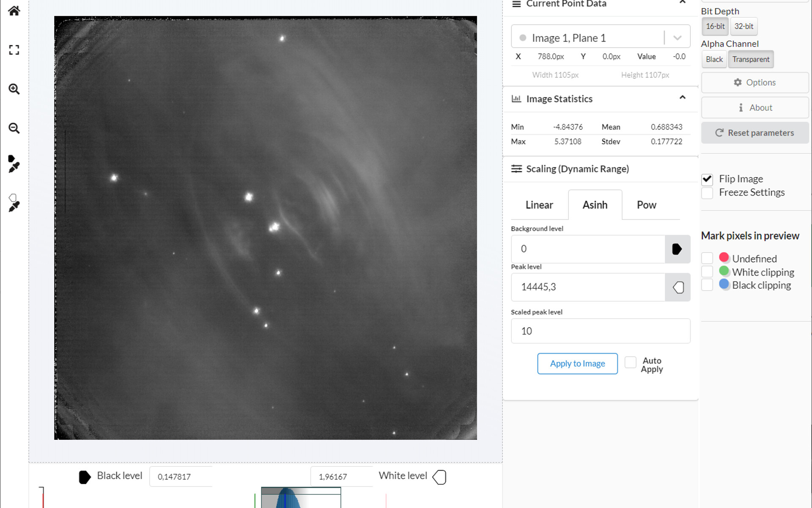Click the Stdev value 0.177722

click(x=667, y=141)
